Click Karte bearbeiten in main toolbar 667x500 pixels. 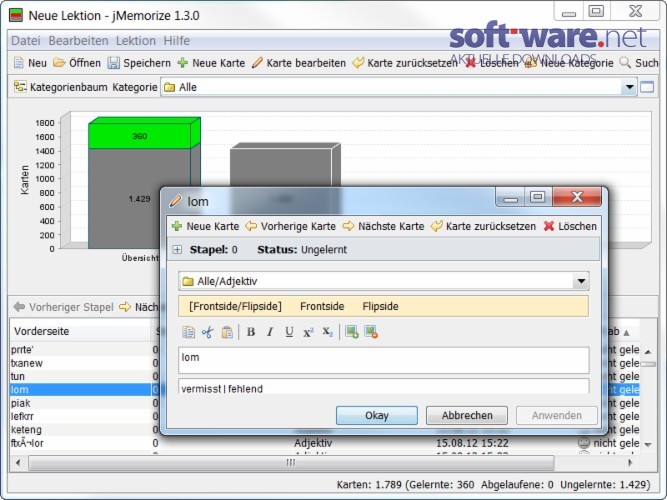tap(299, 63)
